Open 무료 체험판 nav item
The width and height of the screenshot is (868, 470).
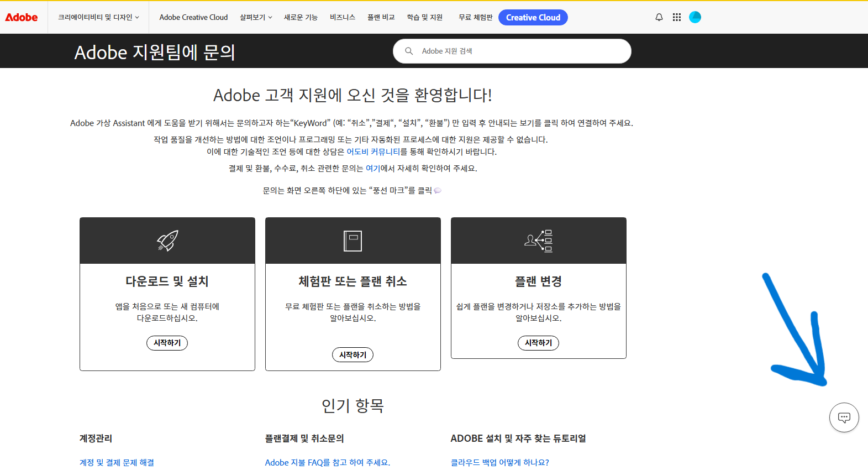click(x=475, y=17)
